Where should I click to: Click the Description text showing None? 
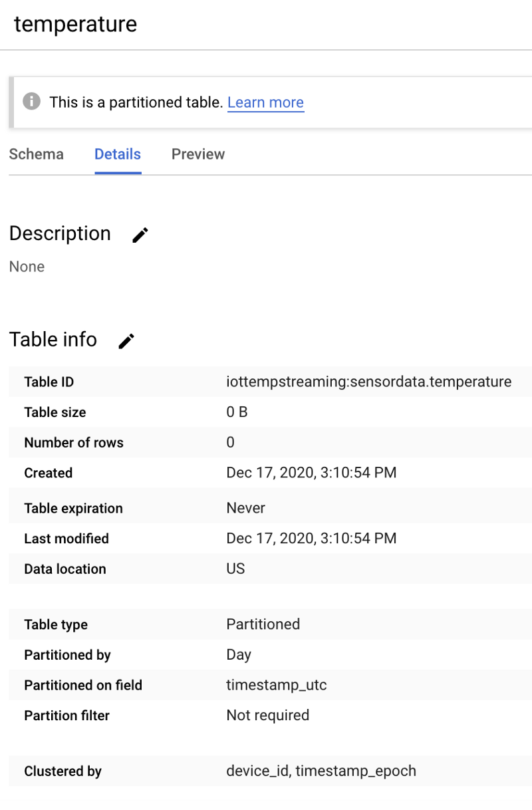27,267
